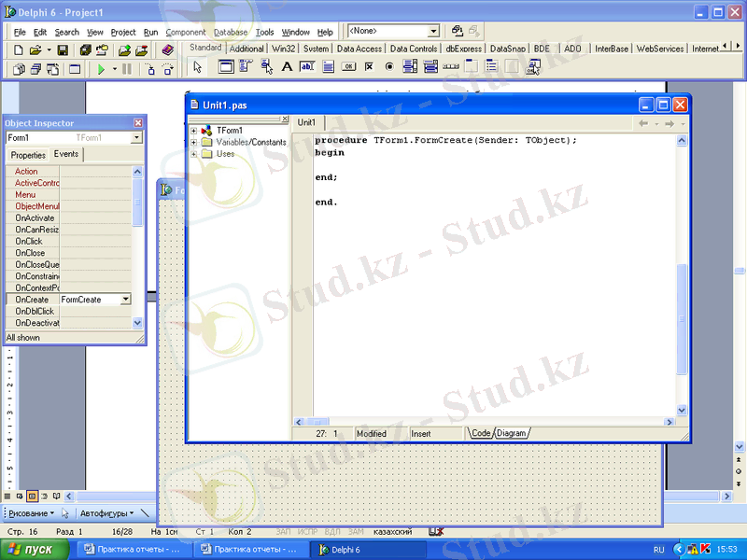Select the Button (OK) component
This screenshot has width=747, height=560.
pyautogui.click(x=348, y=66)
